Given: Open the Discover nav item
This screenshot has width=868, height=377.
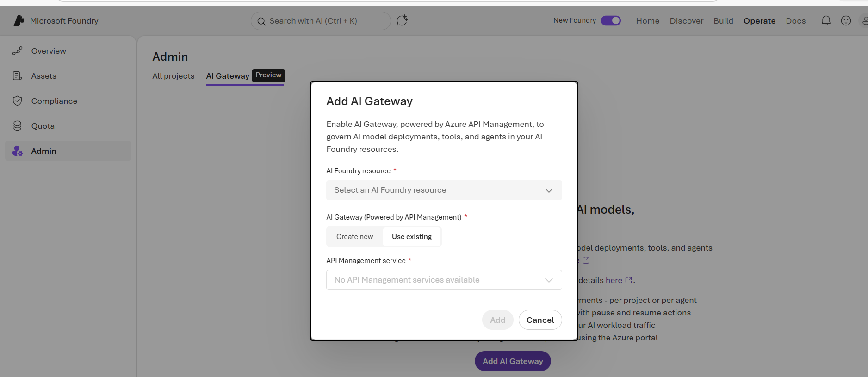Looking at the screenshot, I should pos(687,21).
